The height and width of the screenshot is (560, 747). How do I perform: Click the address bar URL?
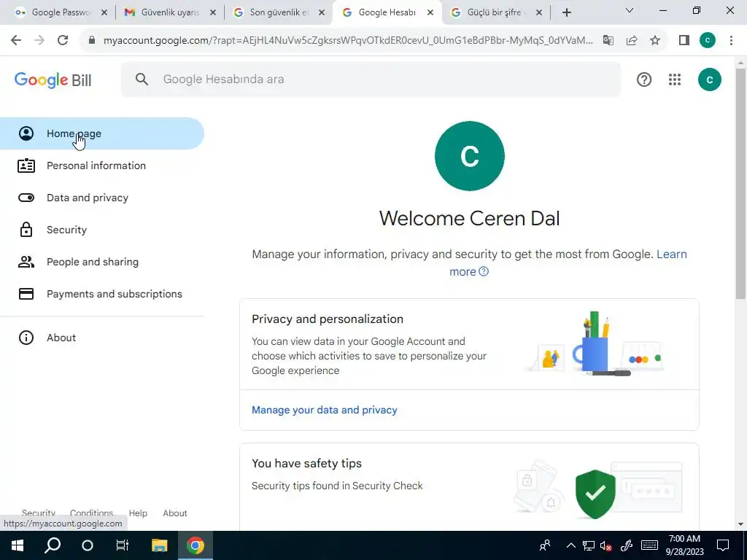pyautogui.click(x=348, y=40)
